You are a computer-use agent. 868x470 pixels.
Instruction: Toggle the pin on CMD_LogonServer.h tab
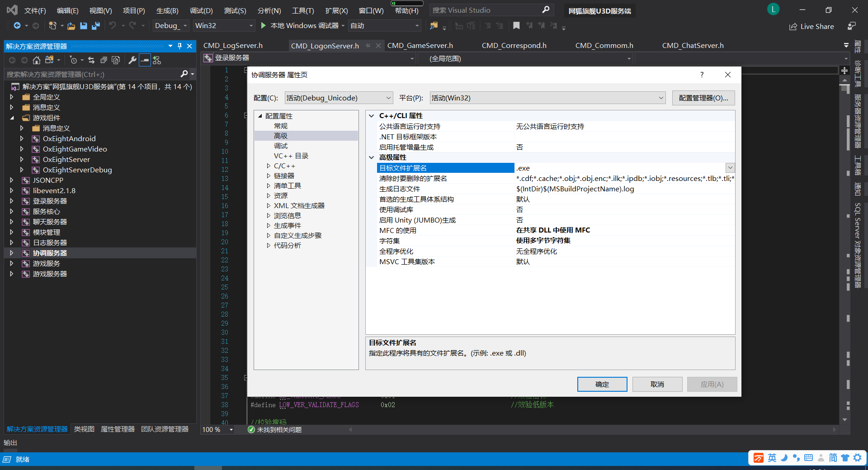tap(368, 46)
